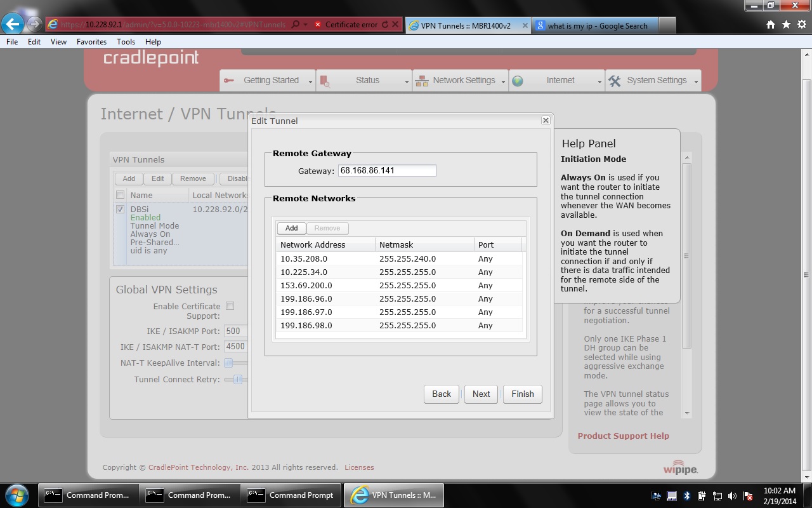Select the 153.69.200.0 network address cell
Screen dimensions: 812x508
coord(325,285)
